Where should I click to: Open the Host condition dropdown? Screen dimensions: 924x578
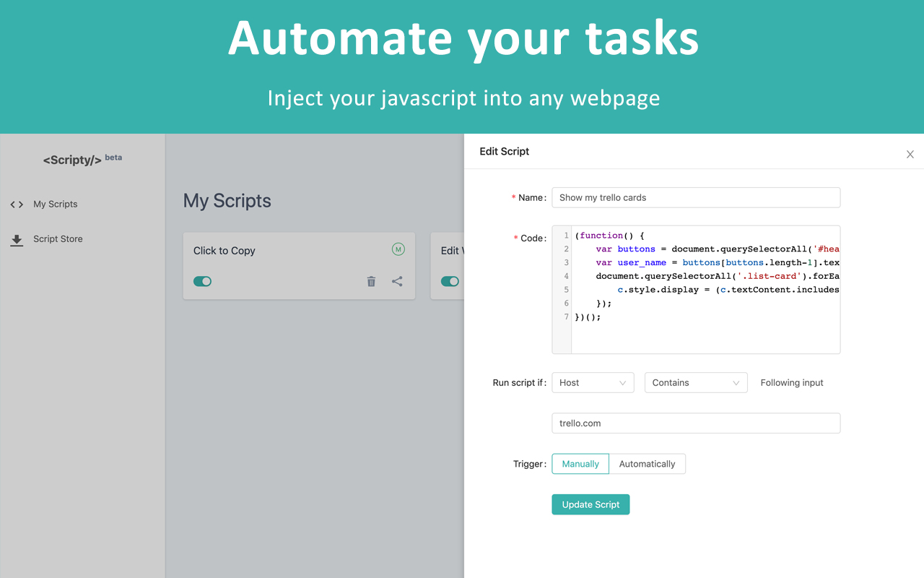click(x=592, y=382)
